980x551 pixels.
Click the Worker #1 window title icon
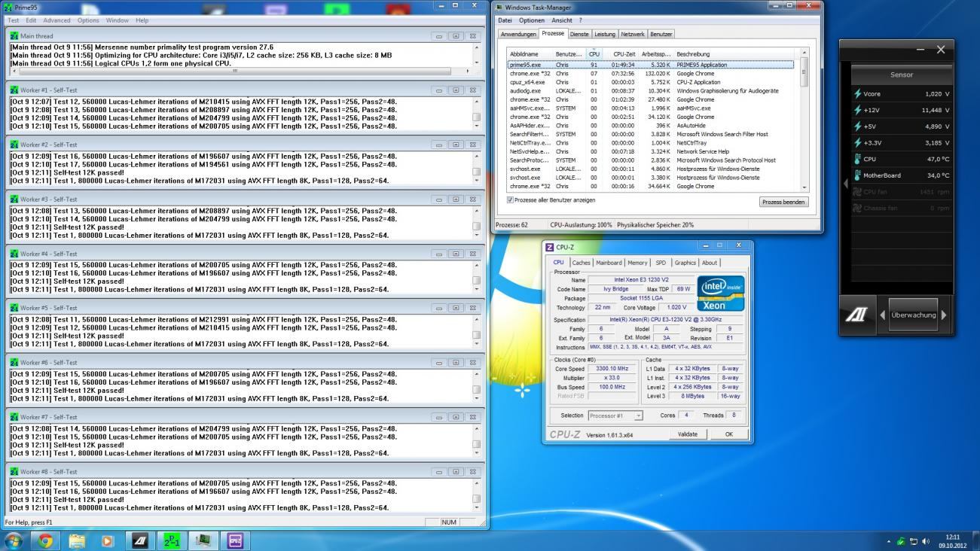pyautogui.click(x=14, y=90)
